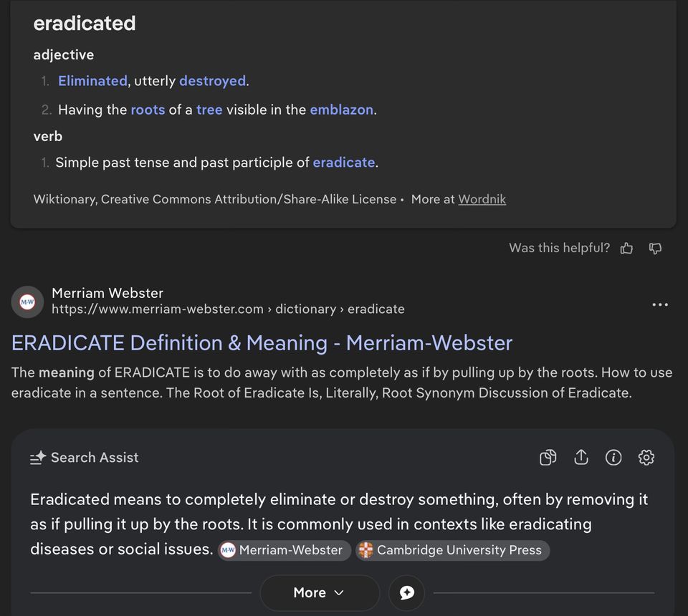Click the merriam-webster.com URL breadcrumb
Image resolution: width=688 pixels, height=616 pixels.
(228, 309)
